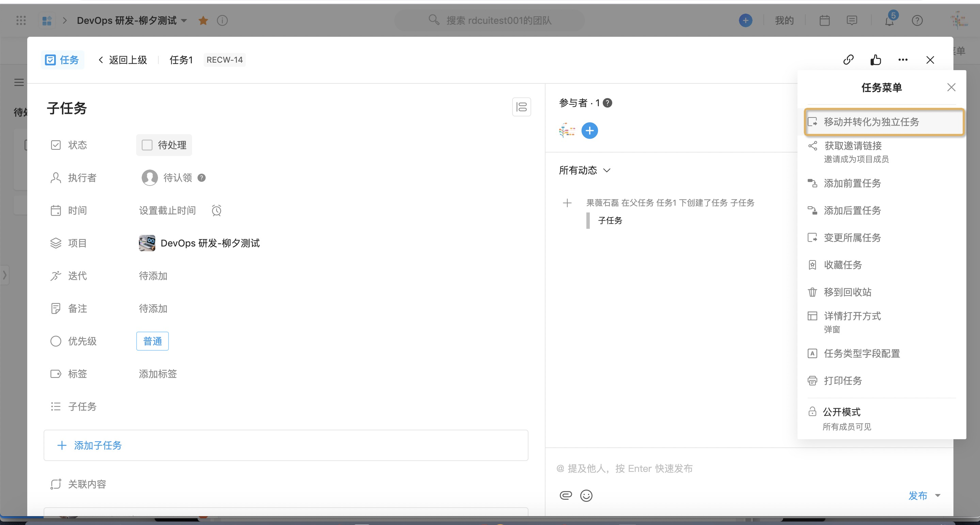Select 收藏任务 menu item
Screen dimensions: 980x525
click(882, 265)
